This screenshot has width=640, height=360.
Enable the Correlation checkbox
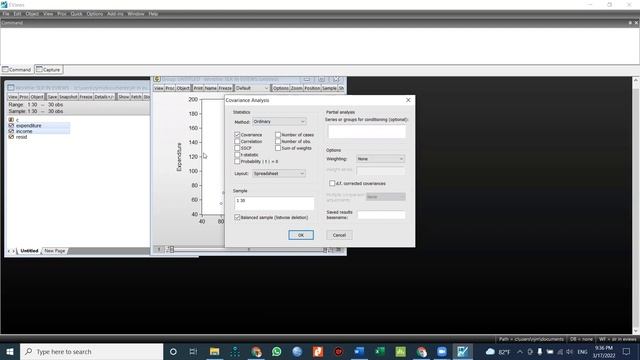[x=237, y=141]
